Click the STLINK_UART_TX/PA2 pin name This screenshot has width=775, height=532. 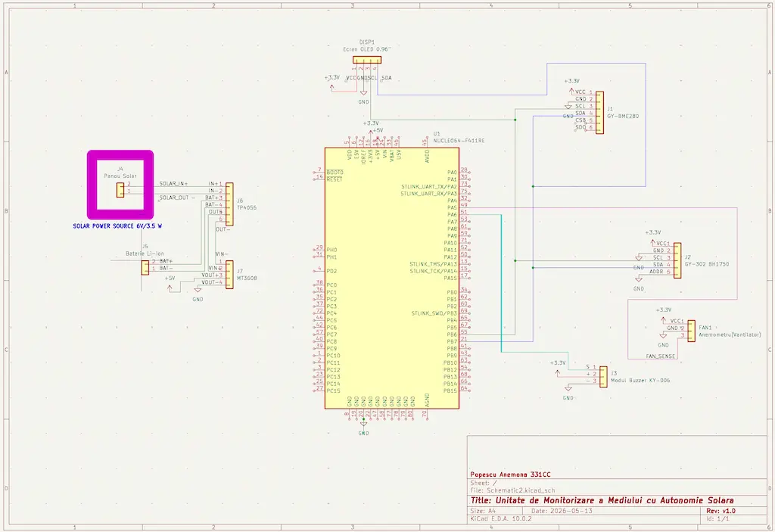click(429, 186)
